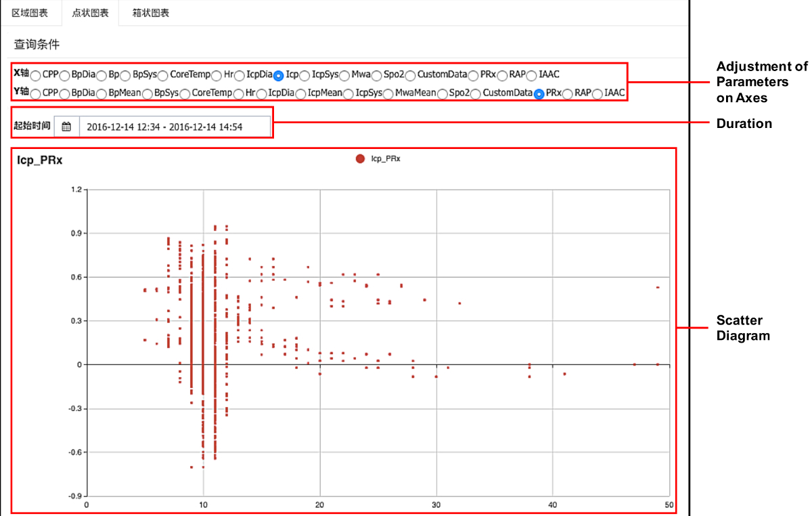Choose Mwa on the X轴 row
812x516 pixels.
344,75
